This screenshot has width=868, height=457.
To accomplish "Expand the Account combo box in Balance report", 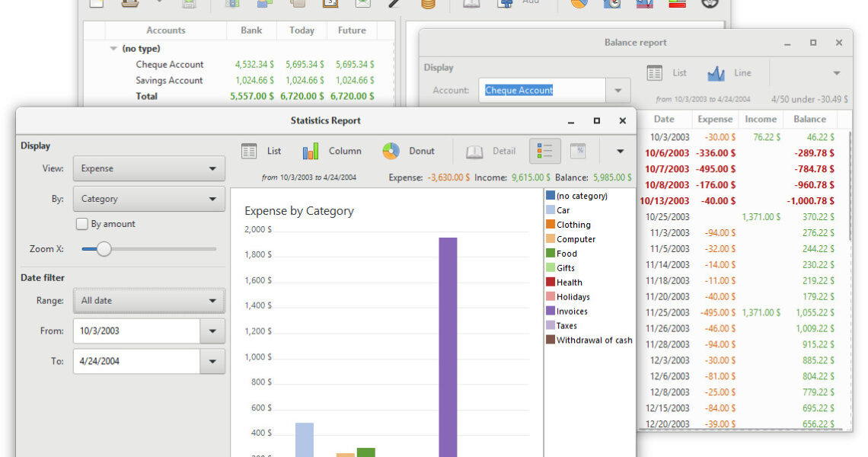I will 617,91.
